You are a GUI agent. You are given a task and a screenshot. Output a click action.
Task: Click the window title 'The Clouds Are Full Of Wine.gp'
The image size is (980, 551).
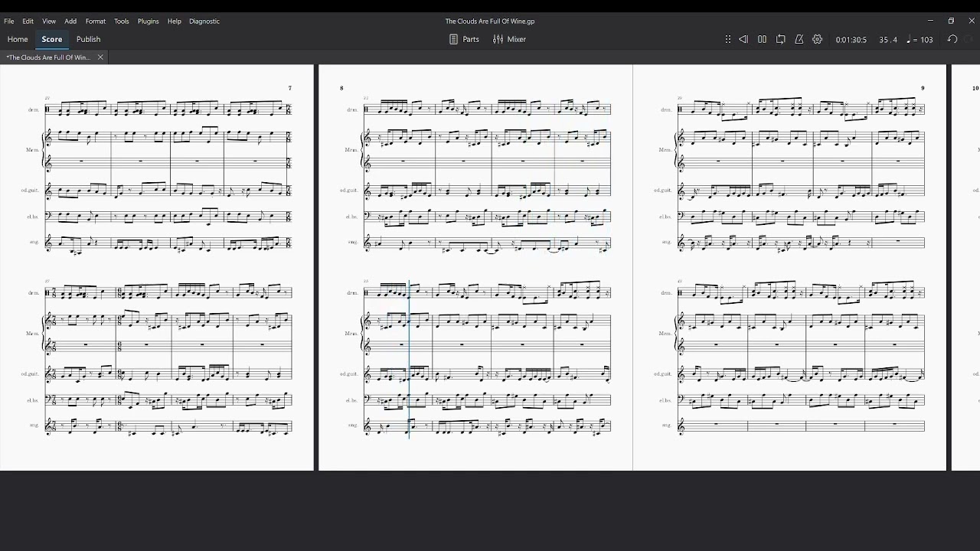(x=489, y=21)
